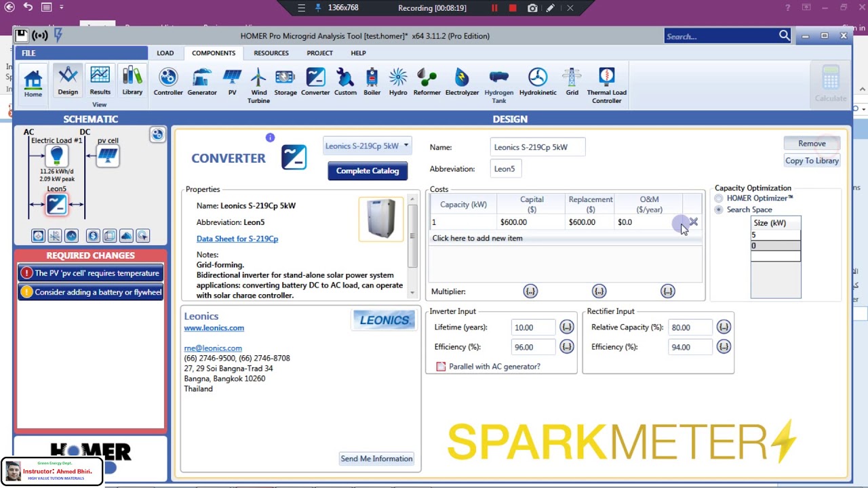Open the Converter component

click(315, 83)
